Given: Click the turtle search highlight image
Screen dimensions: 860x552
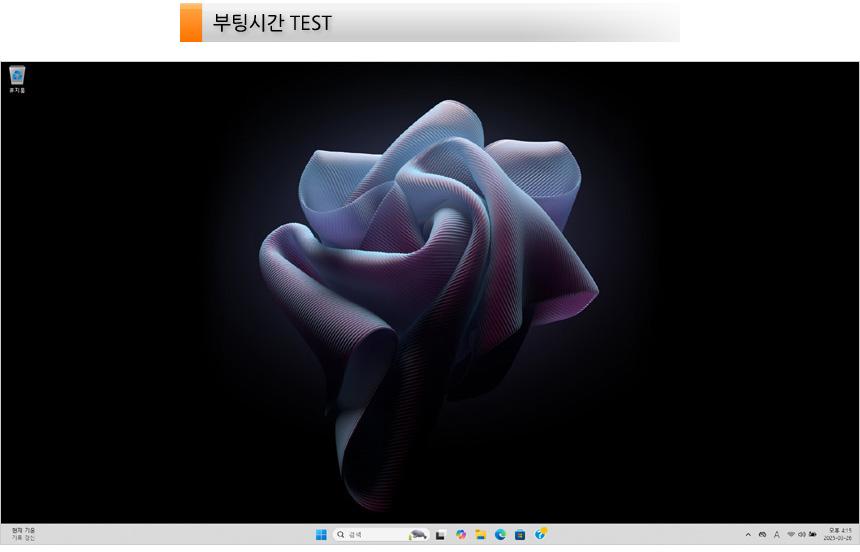Looking at the screenshot, I should pos(418,534).
